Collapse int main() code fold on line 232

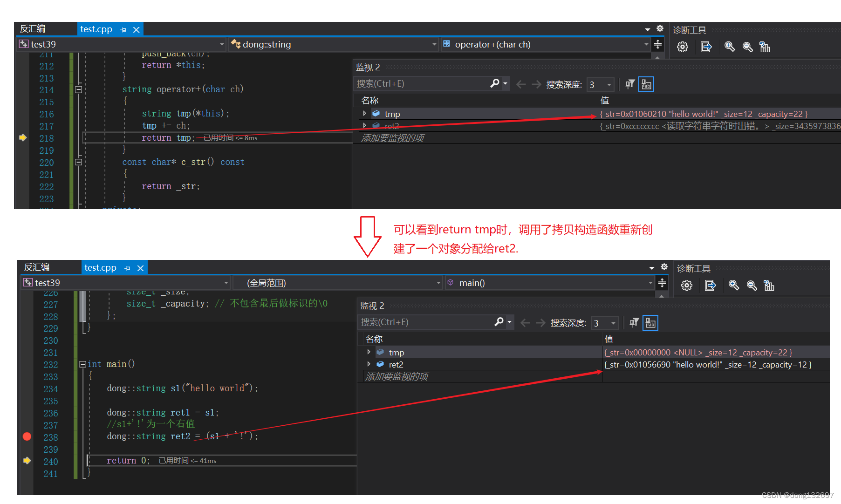click(83, 364)
